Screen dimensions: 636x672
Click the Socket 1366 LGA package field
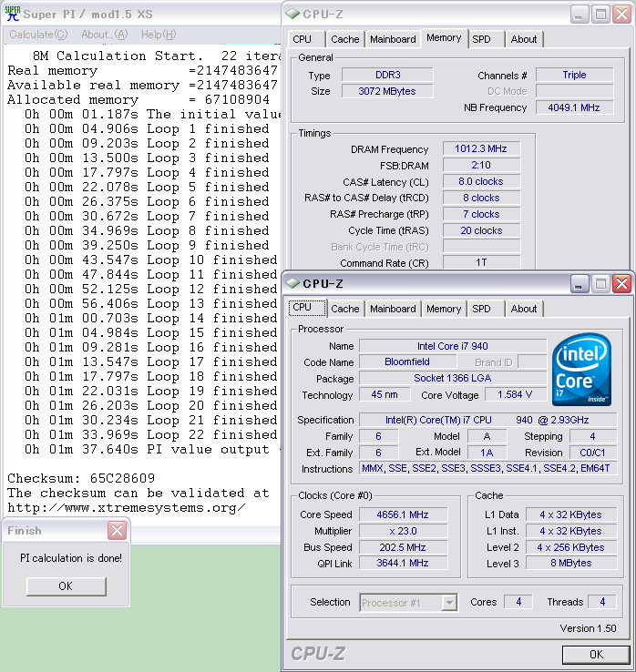453,378
